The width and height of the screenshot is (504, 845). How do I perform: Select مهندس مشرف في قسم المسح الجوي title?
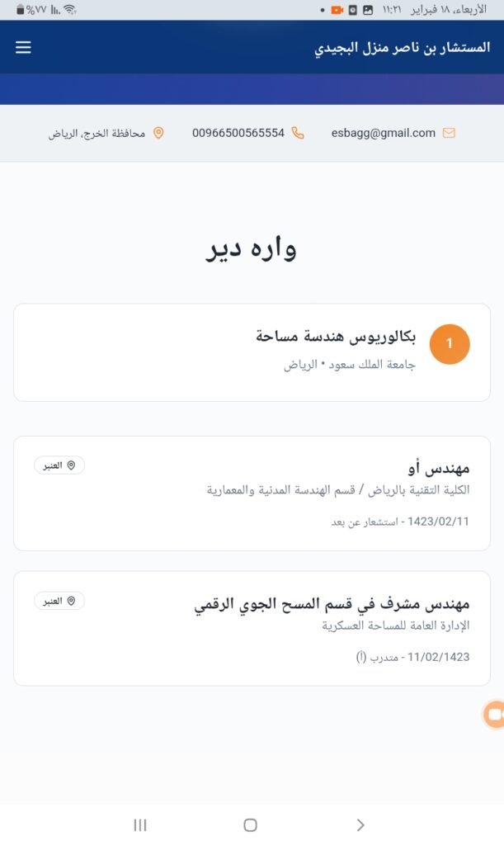[x=332, y=605]
